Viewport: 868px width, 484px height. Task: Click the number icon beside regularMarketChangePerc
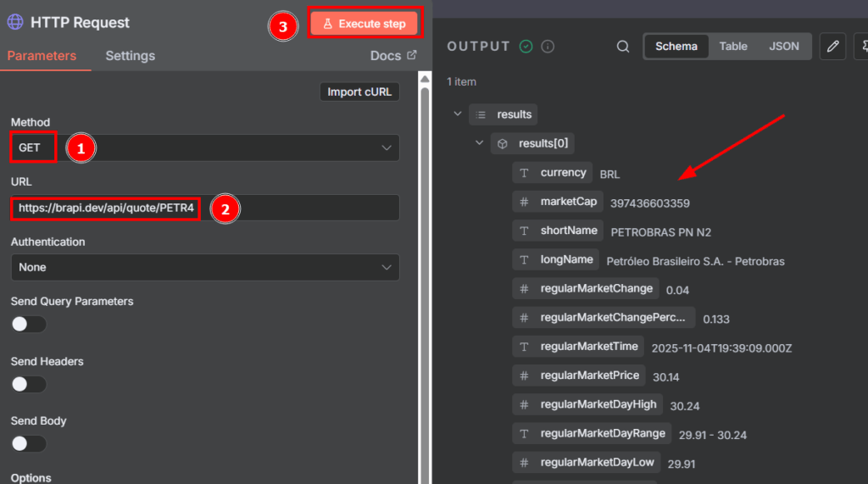point(524,318)
